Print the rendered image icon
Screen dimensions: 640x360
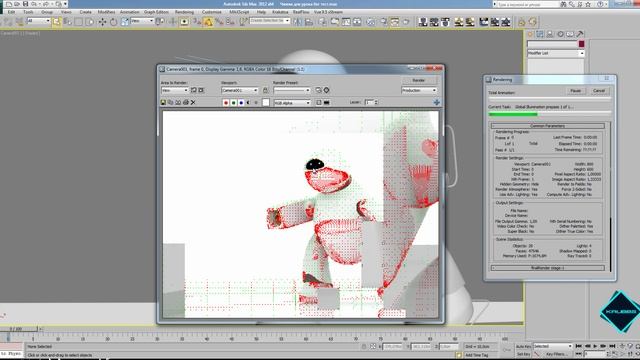(x=186, y=102)
